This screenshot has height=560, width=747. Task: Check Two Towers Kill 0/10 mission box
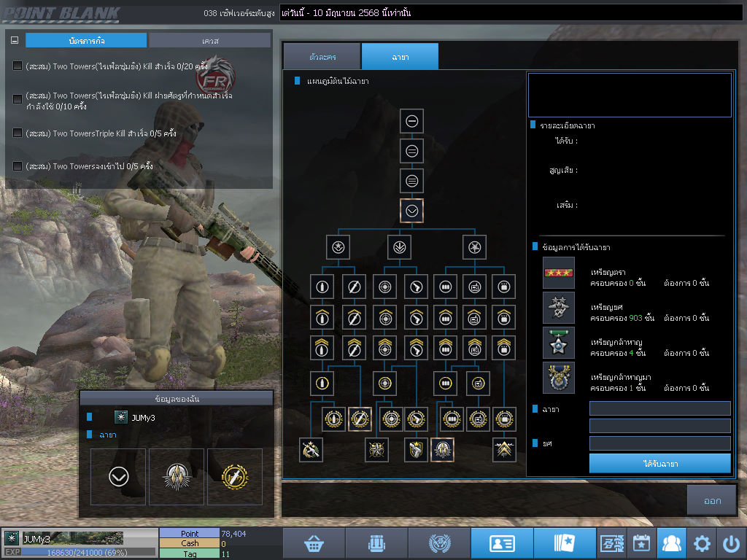[x=18, y=98]
